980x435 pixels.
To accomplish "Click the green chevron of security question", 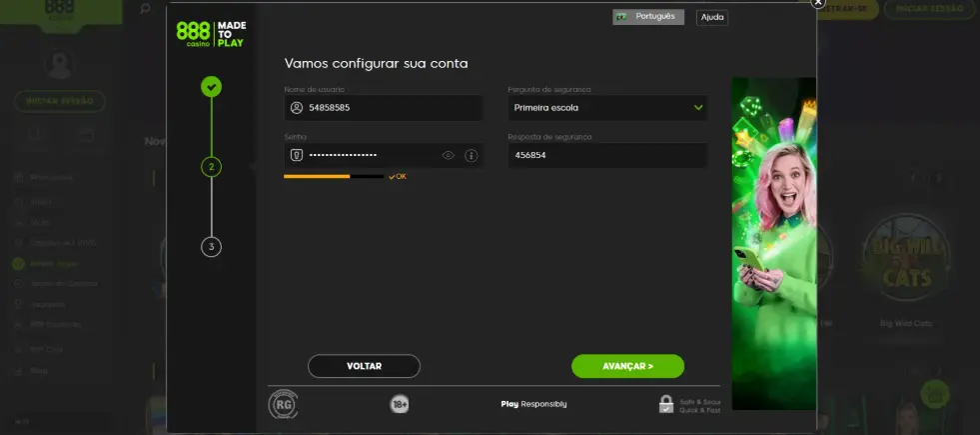I will tap(698, 108).
